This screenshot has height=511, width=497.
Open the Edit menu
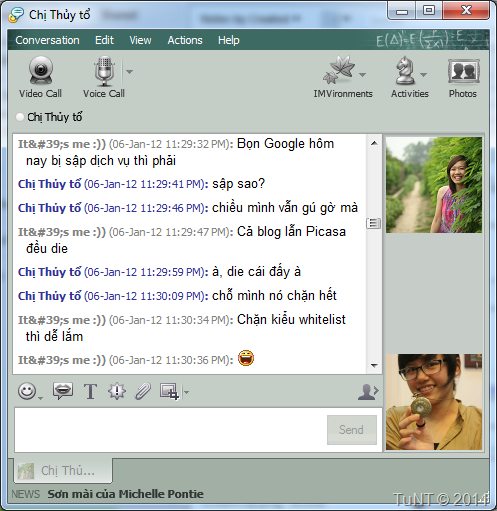point(104,40)
